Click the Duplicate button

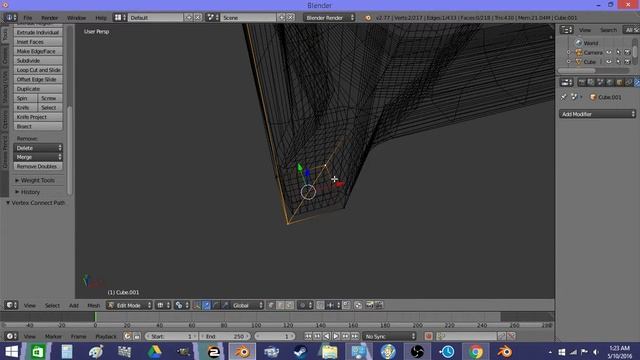point(38,89)
